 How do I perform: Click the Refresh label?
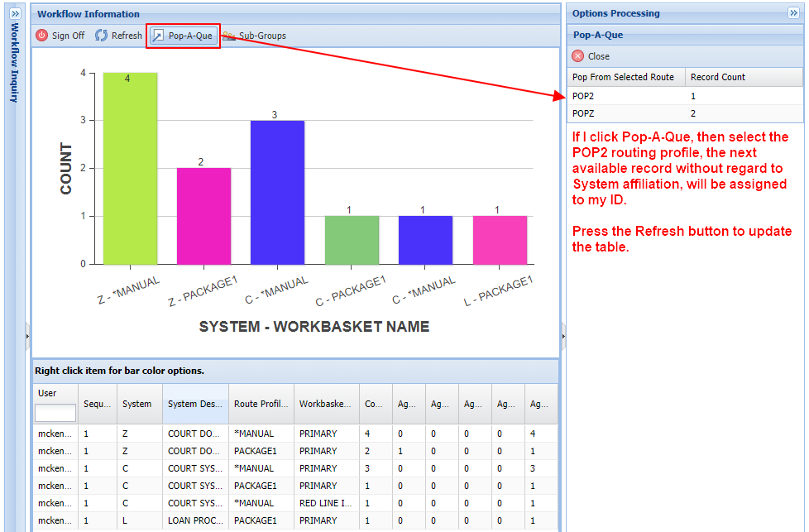click(x=127, y=36)
